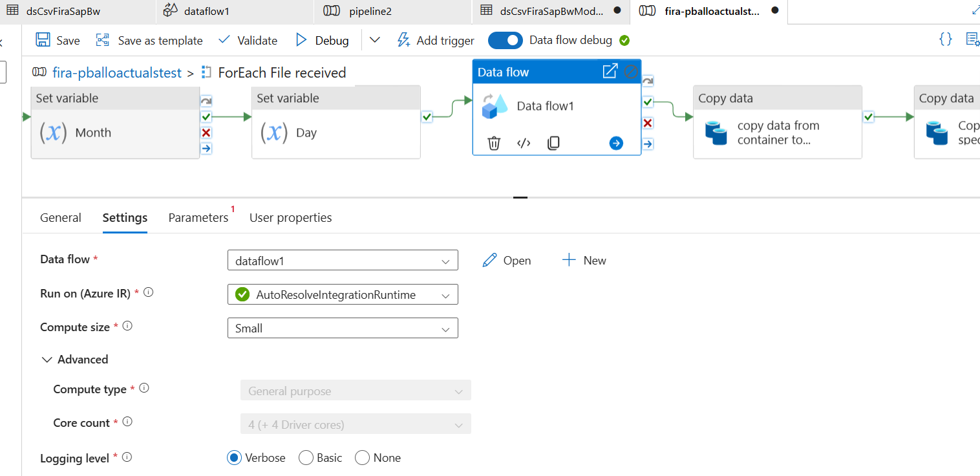This screenshot has height=476, width=980.
Task: Open the pipeline2 editor tab
Action: point(392,11)
